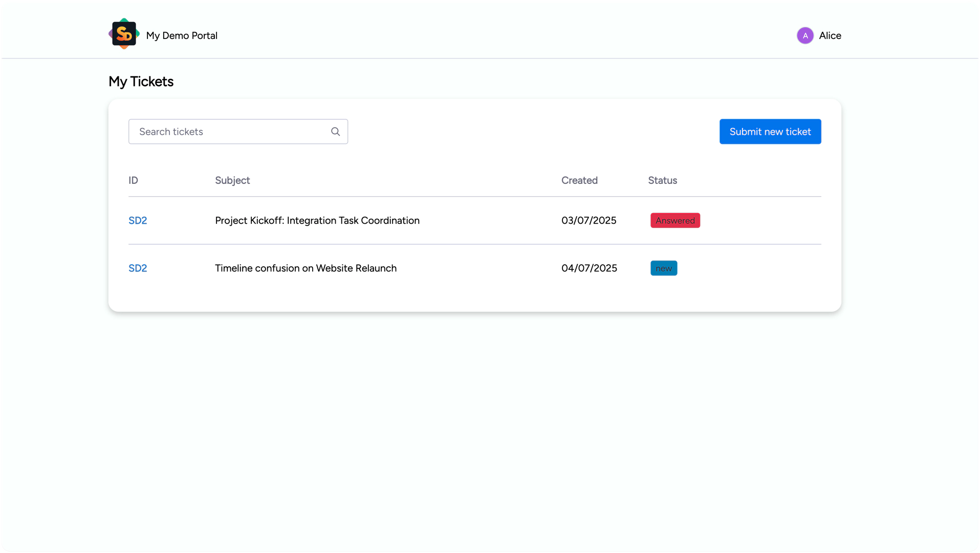Click the My Tickets page heading
Viewport: 980px width, 553px height.
(x=141, y=81)
